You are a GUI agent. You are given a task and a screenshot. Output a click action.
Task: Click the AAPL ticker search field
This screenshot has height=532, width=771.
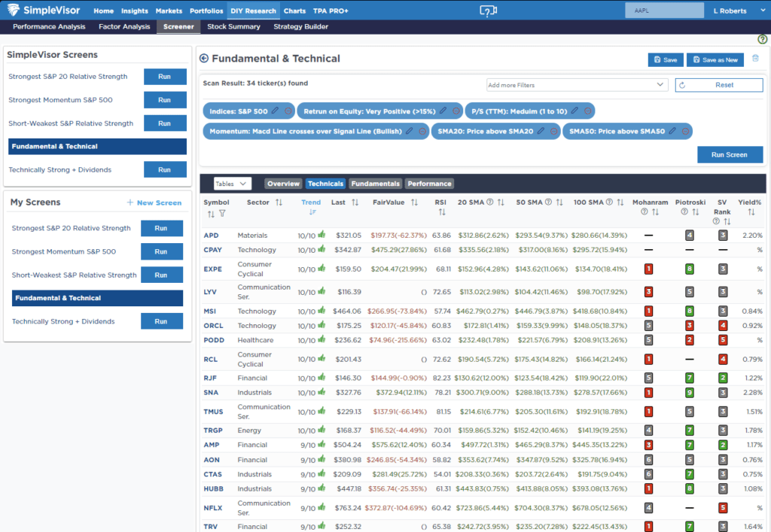[664, 11]
